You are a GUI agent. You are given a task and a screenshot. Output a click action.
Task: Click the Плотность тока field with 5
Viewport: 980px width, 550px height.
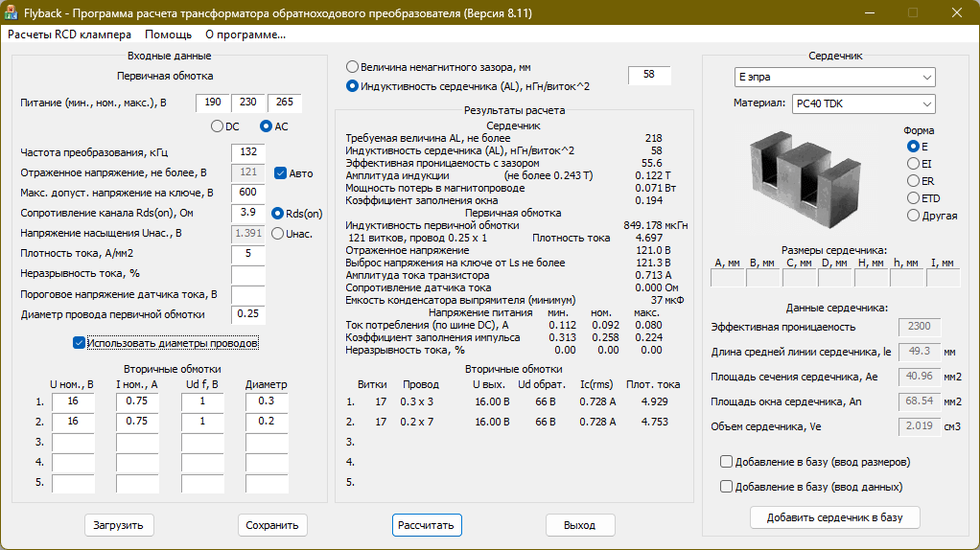click(248, 254)
